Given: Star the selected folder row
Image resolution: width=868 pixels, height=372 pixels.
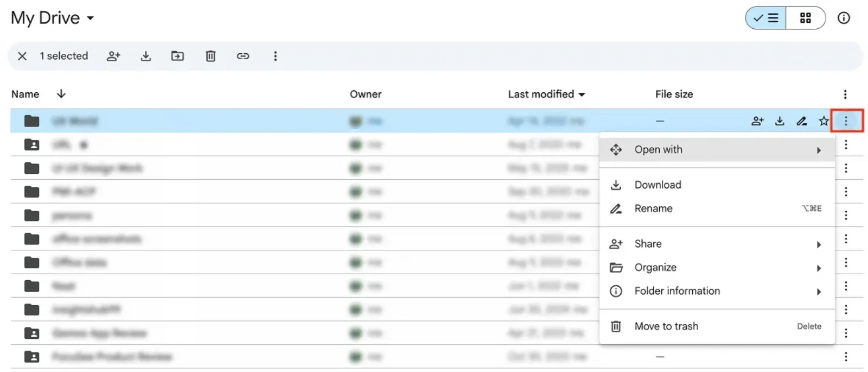Looking at the screenshot, I should click(x=824, y=121).
